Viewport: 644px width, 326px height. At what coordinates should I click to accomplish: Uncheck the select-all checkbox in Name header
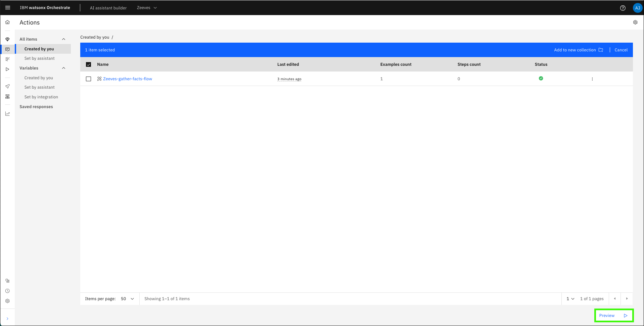89,64
